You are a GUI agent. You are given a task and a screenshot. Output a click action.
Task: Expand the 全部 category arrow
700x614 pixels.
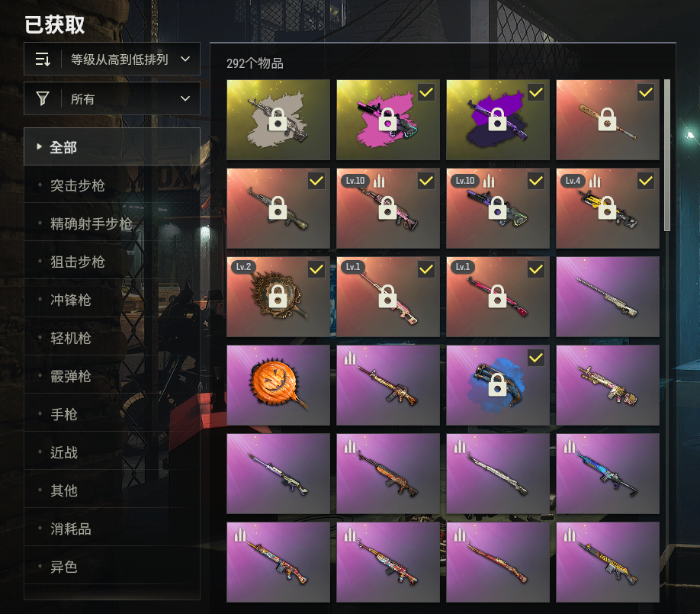click(x=40, y=146)
